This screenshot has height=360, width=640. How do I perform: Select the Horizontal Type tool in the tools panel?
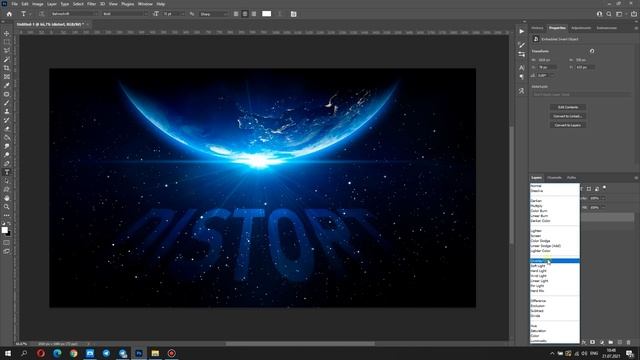pyautogui.click(x=7, y=172)
